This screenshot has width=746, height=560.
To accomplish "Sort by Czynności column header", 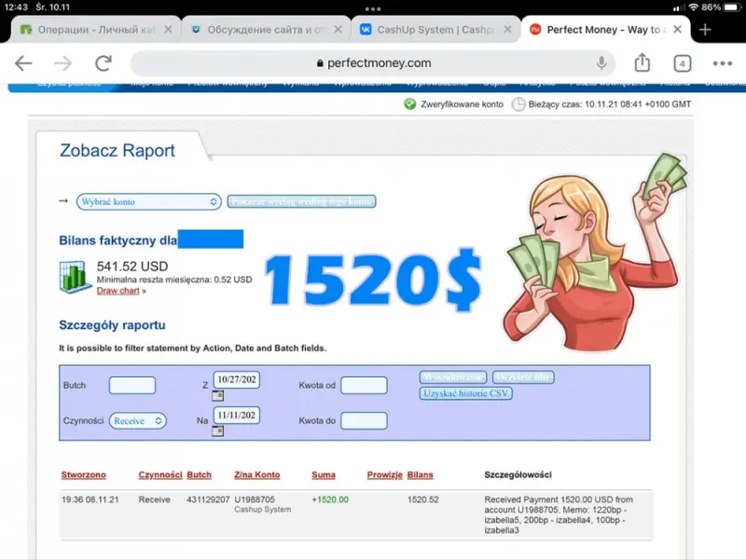I will click(160, 474).
